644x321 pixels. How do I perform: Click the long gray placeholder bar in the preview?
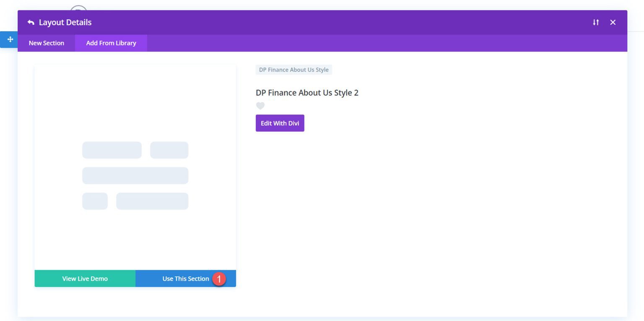tap(135, 175)
